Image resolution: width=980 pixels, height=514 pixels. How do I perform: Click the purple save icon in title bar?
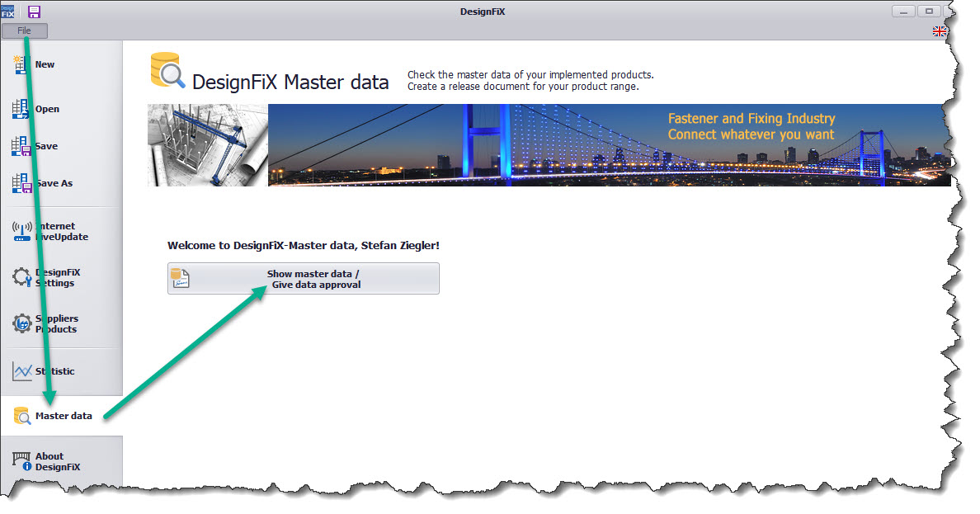click(34, 12)
